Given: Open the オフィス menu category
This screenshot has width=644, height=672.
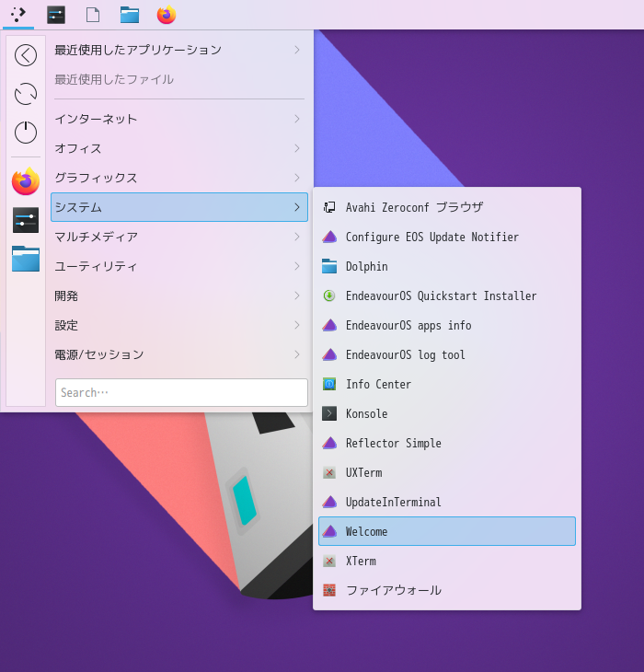Looking at the screenshot, I should coord(179,148).
